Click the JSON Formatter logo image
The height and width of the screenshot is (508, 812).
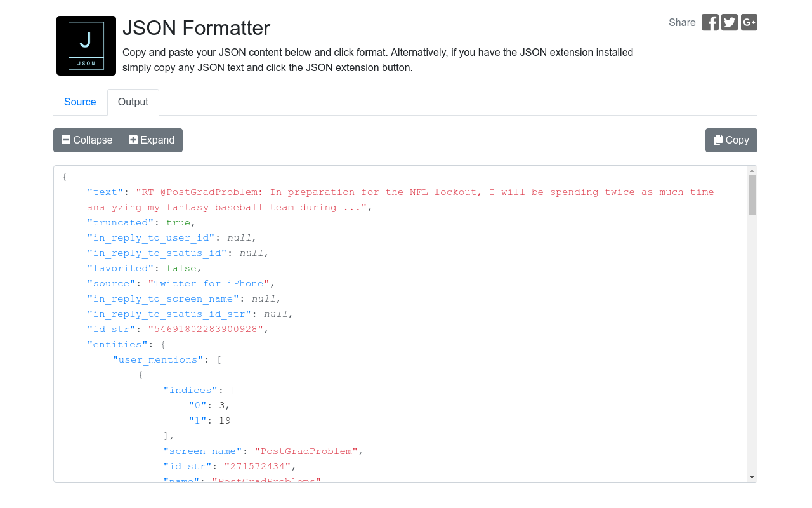click(x=86, y=45)
